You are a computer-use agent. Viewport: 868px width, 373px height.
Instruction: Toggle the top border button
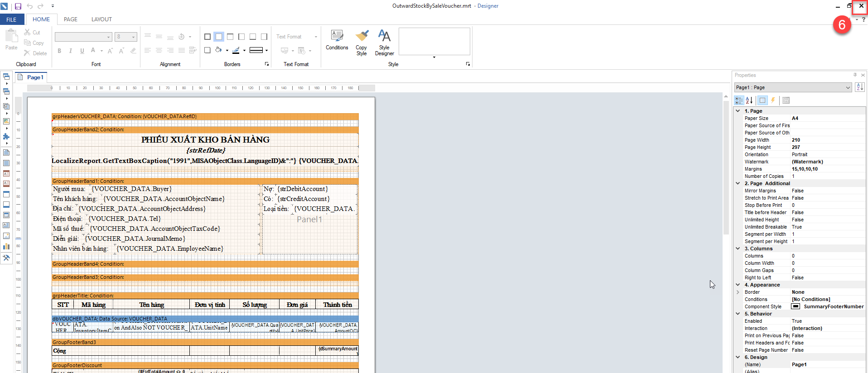click(x=230, y=37)
